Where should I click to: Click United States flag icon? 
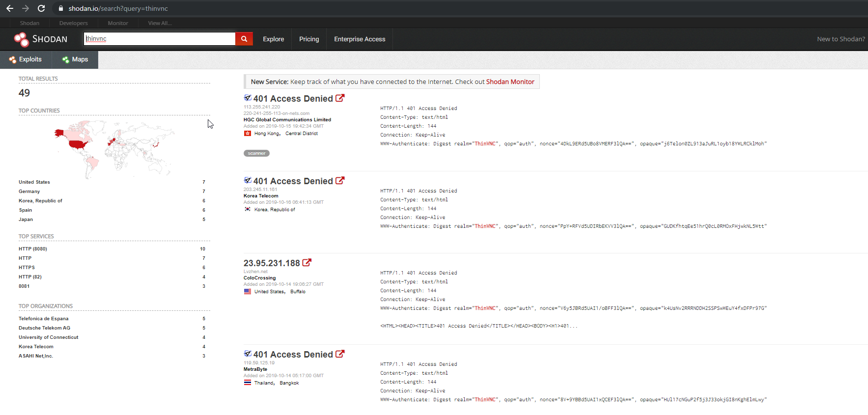(x=248, y=292)
